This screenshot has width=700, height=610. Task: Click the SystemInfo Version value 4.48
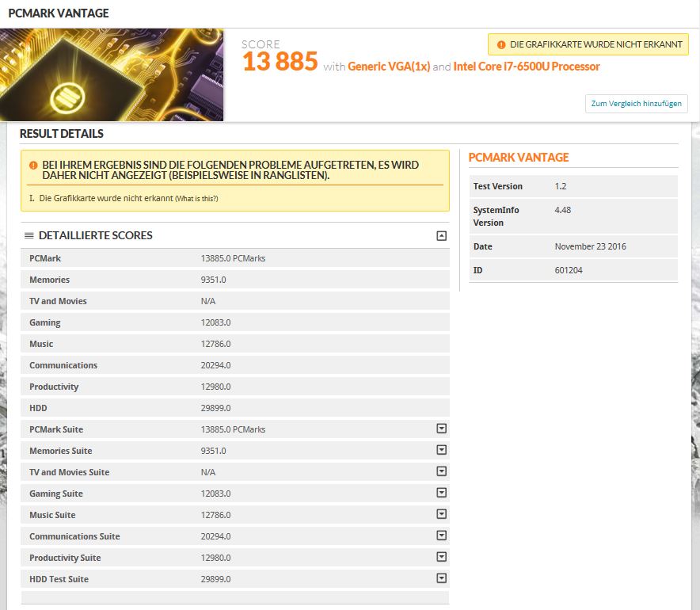coord(562,210)
